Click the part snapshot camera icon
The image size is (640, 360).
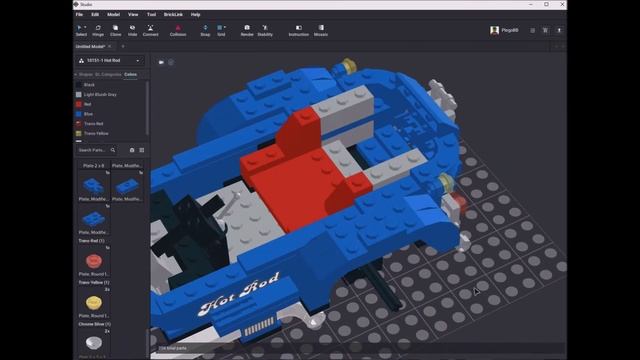(x=132, y=150)
